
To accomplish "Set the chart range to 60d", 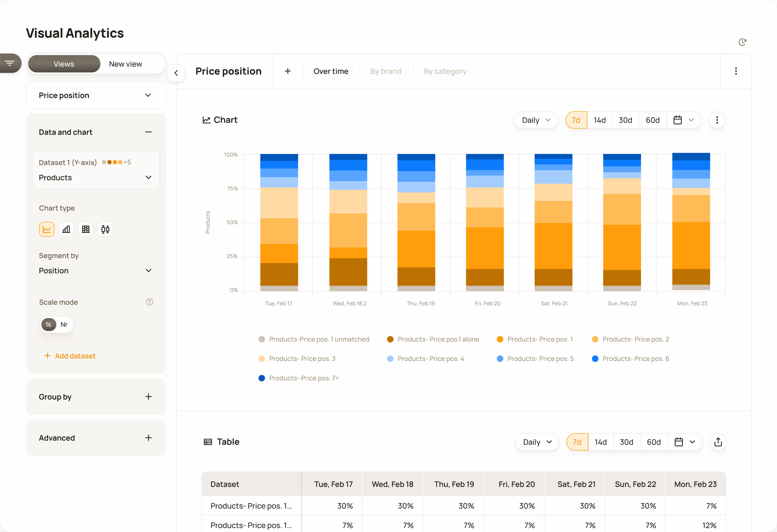I will [653, 120].
